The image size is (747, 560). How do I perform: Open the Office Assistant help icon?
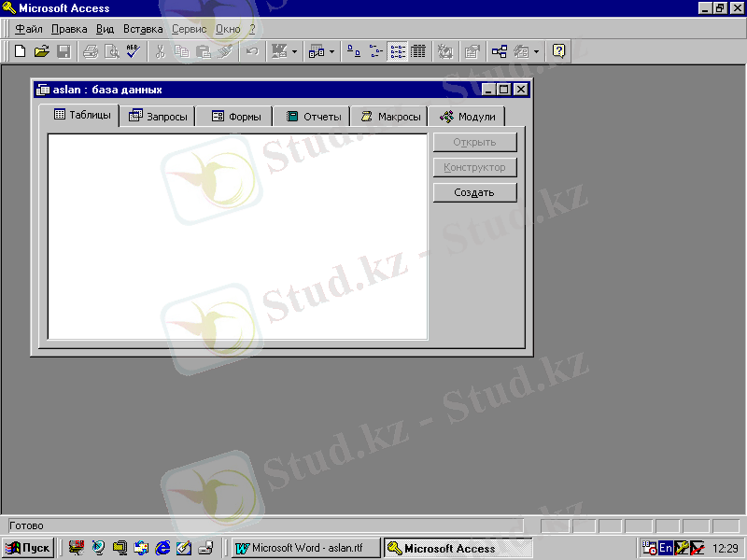pyautogui.click(x=558, y=51)
